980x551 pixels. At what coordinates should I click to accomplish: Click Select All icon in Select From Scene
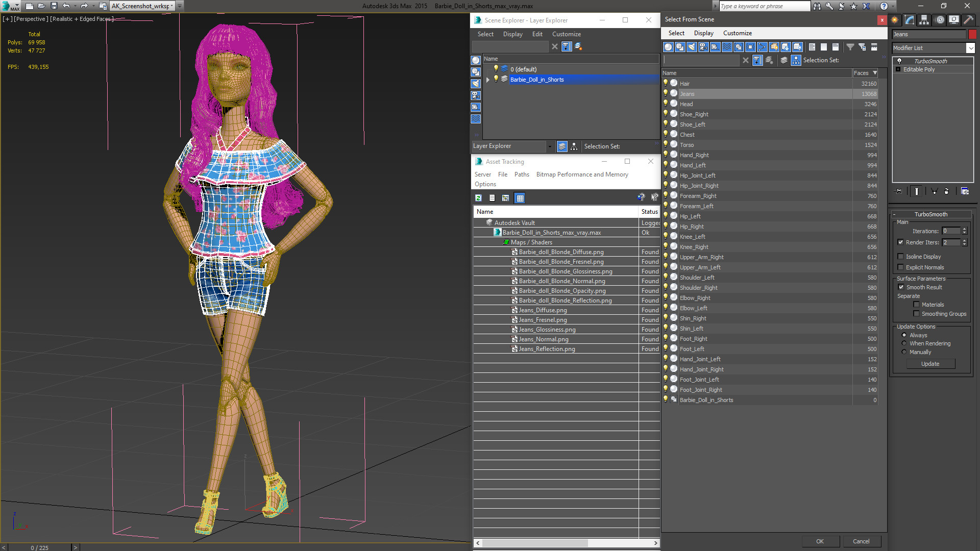pyautogui.click(x=812, y=47)
